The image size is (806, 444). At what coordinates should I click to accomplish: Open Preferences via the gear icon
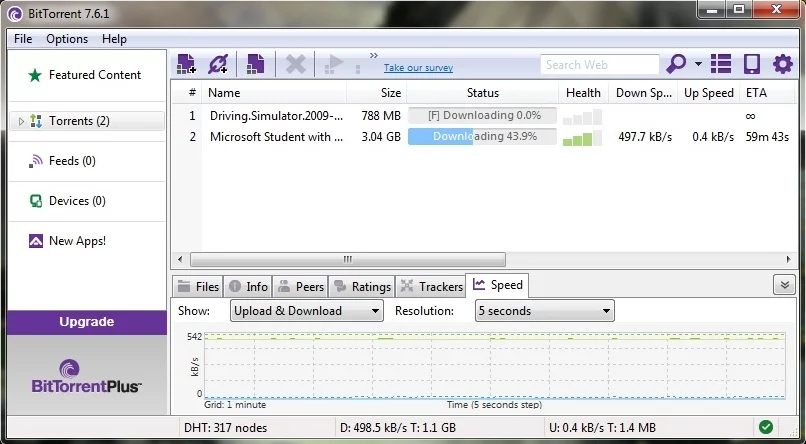782,64
